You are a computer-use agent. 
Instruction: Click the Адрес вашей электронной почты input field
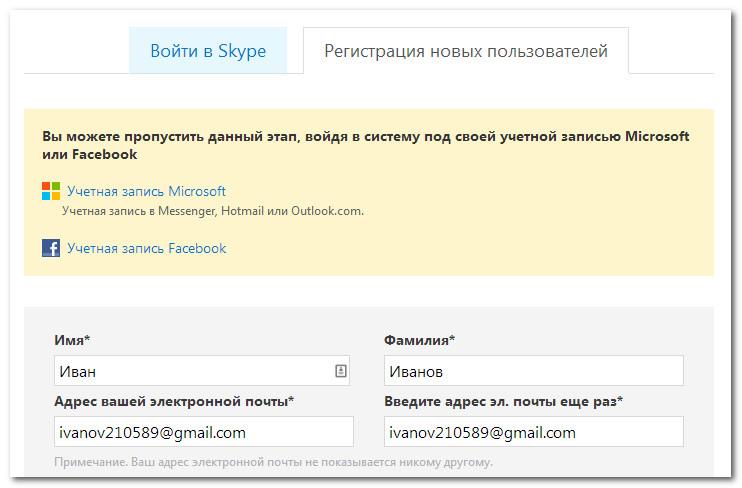[x=203, y=432]
